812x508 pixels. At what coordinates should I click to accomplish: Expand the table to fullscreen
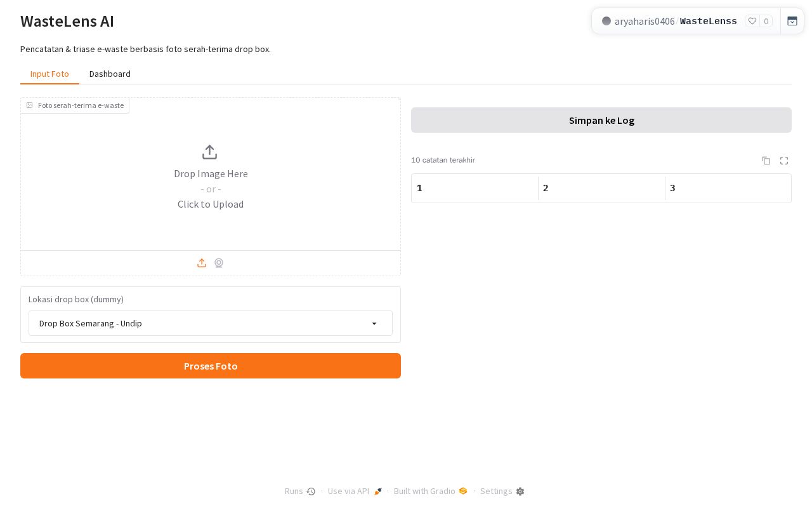pyautogui.click(x=784, y=161)
